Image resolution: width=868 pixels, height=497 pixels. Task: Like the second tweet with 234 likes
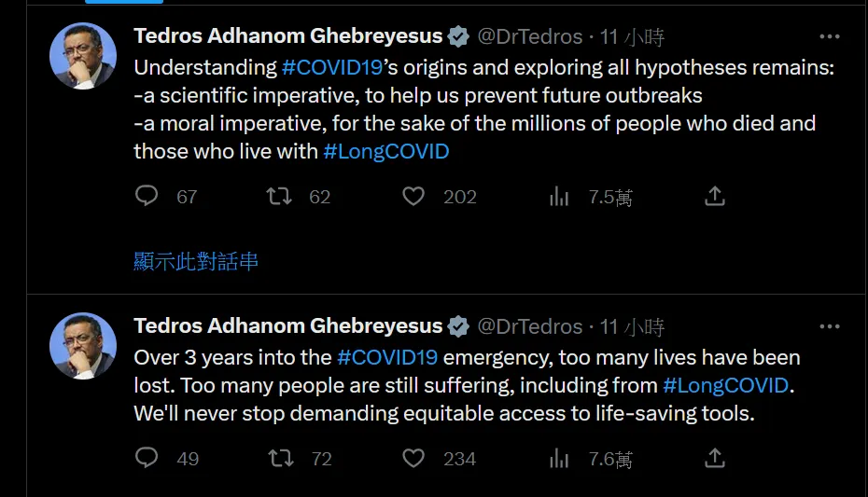[x=413, y=458]
